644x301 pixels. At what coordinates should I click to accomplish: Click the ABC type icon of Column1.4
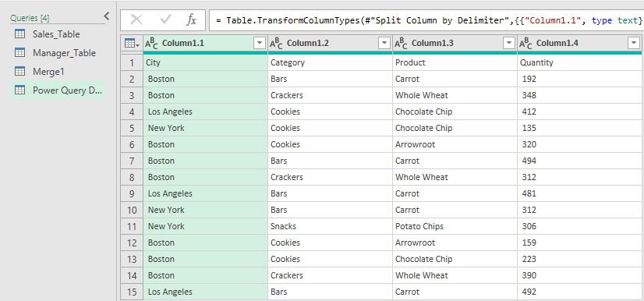[526, 44]
